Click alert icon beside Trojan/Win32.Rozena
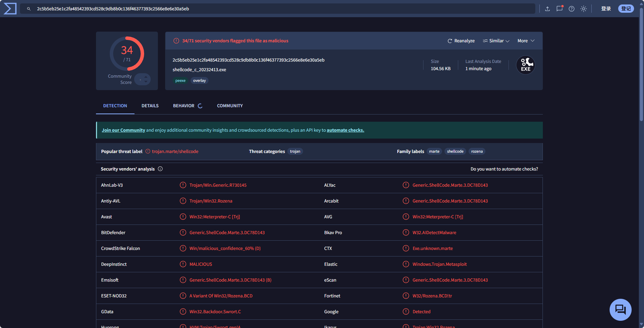Screen dimensions: 644x328 [x=183, y=201]
